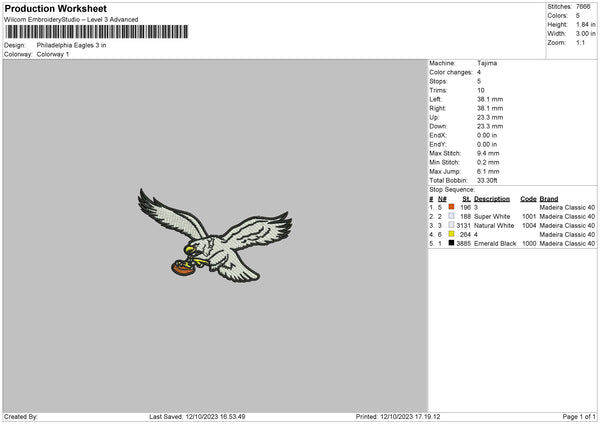Click the Natural White thread swatch
600x424 pixels.
452,225
